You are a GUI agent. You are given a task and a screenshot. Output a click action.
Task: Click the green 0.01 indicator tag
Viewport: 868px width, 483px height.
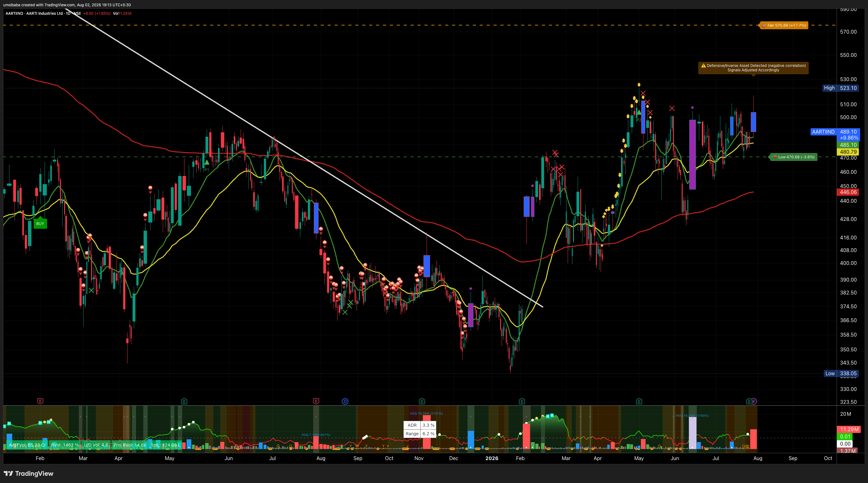pyautogui.click(x=845, y=436)
